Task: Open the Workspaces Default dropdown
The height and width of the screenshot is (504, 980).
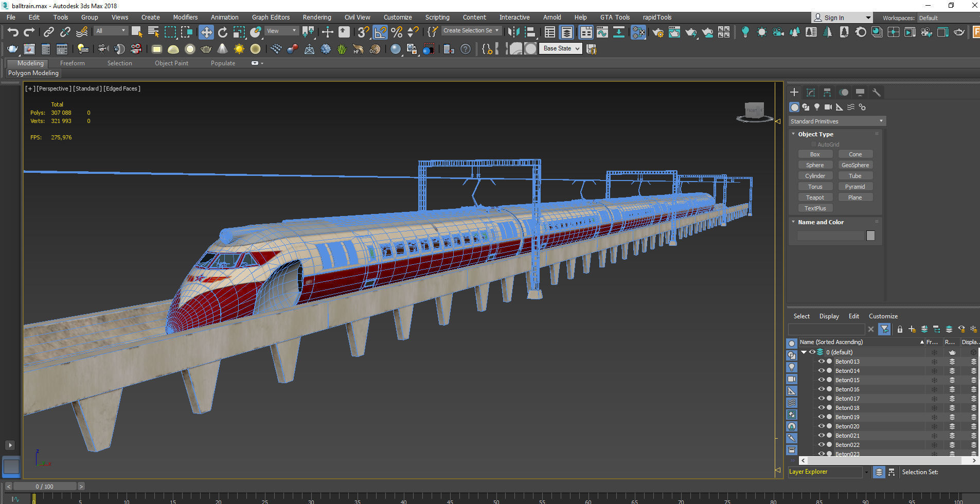Action: (x=948, y=18)
